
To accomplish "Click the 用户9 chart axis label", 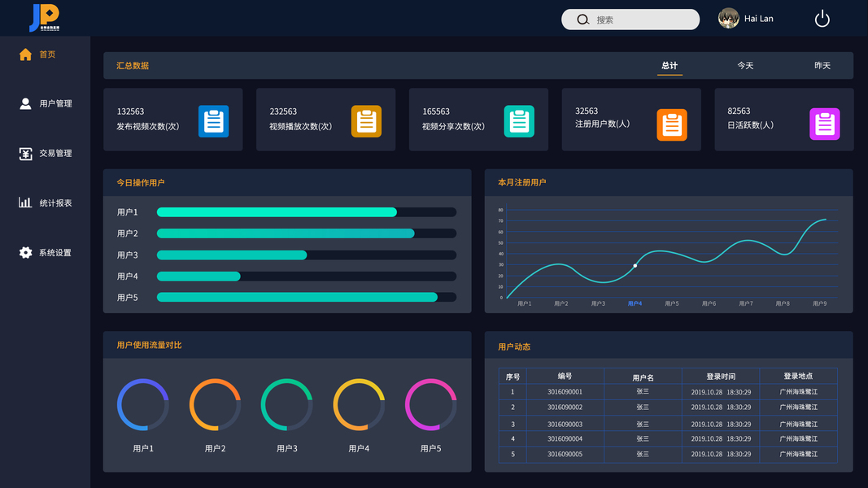I will pos(820,303).
